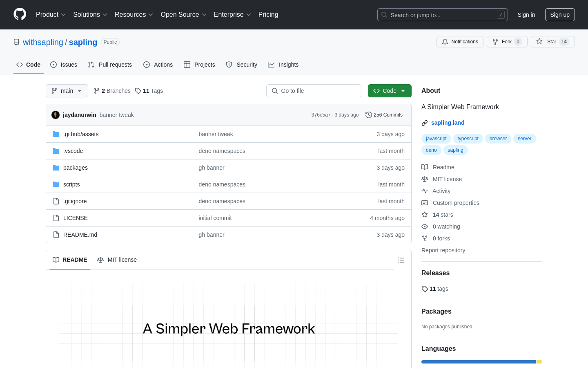
Task: Click the javascript topic tag
Action: pos(436,139)
